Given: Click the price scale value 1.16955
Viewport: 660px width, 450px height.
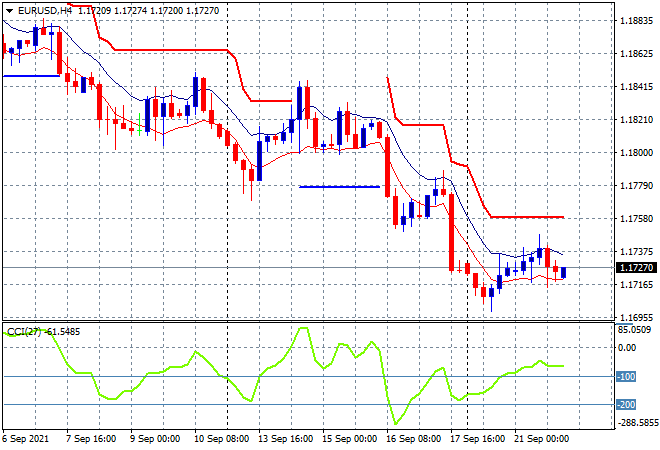Looking at the screenshot, I should tap(637, 317).
